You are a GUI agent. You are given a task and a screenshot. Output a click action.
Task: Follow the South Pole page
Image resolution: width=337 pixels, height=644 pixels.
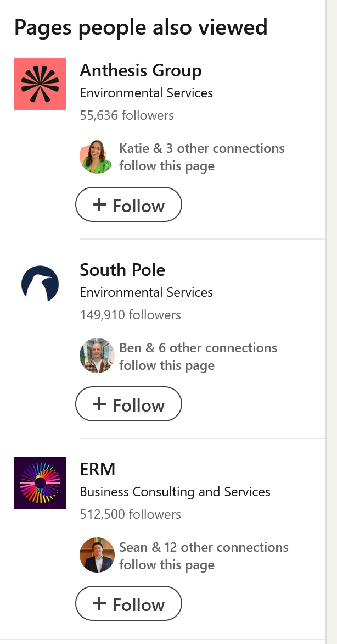pos(128,404)
